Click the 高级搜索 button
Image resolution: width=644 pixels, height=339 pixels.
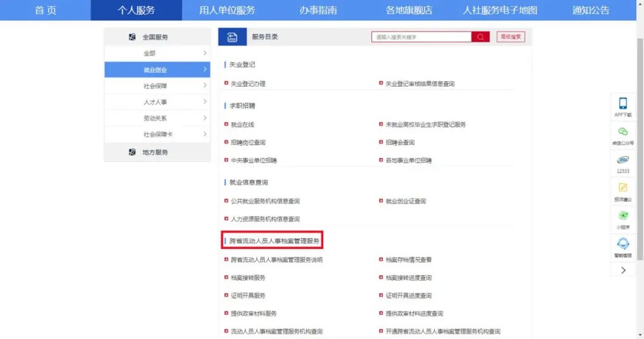click(510, 37)
